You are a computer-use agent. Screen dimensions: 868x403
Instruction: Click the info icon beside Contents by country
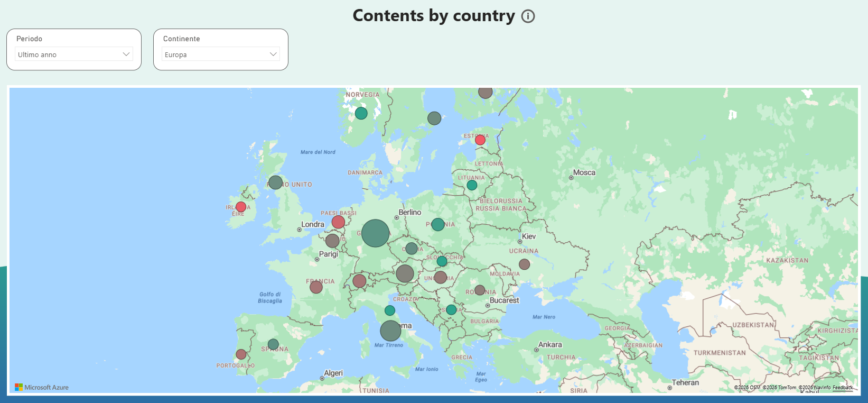tap(528, 16)
